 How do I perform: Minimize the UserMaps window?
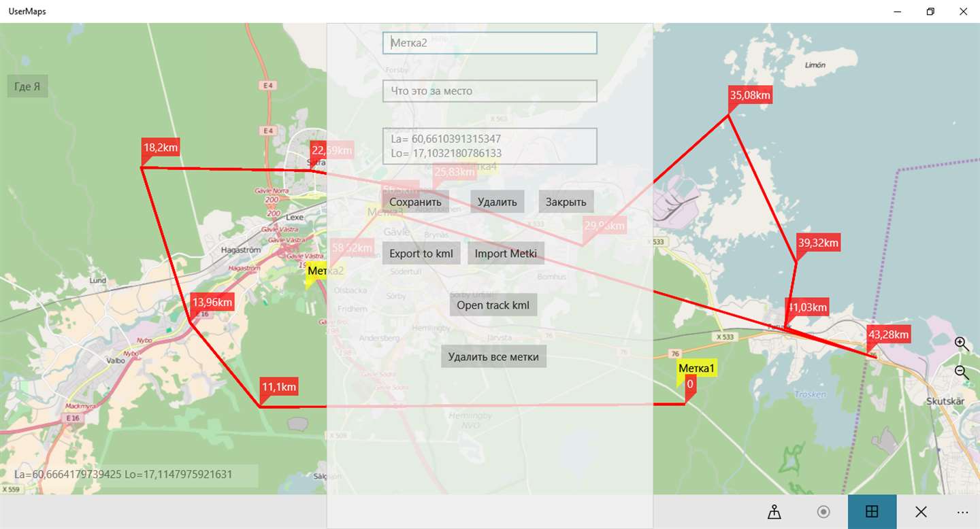point(898,12)
